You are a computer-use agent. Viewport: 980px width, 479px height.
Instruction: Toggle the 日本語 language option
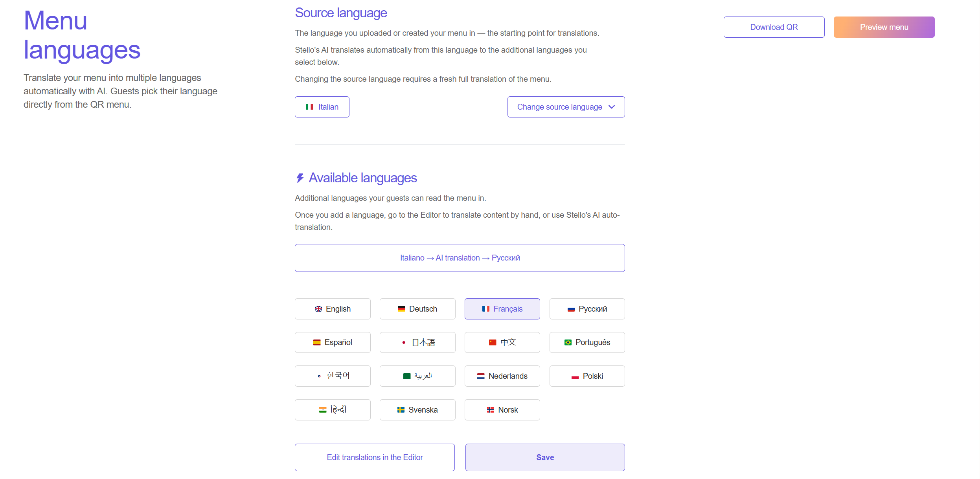[417, 342]
